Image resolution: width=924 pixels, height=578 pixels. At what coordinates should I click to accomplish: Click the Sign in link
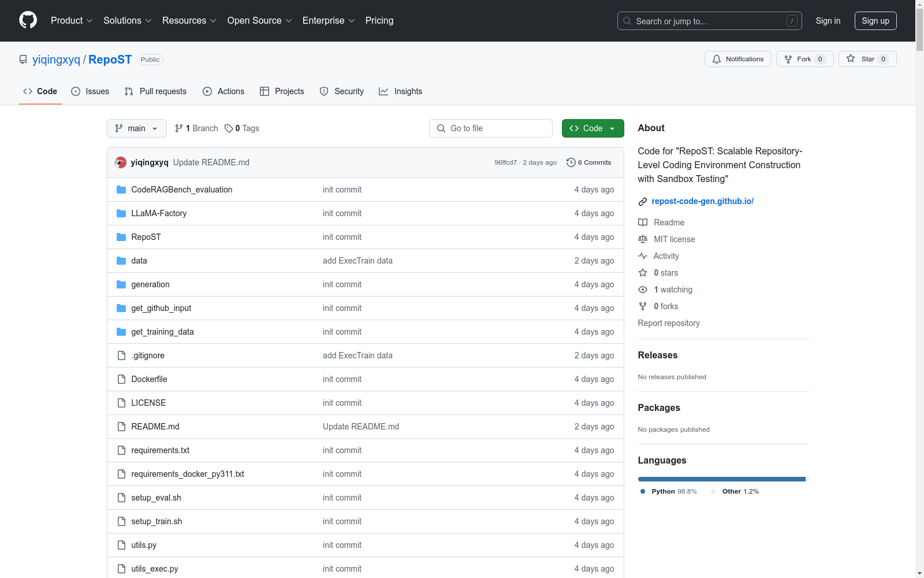pyautogui.click(x=828, y=21)
